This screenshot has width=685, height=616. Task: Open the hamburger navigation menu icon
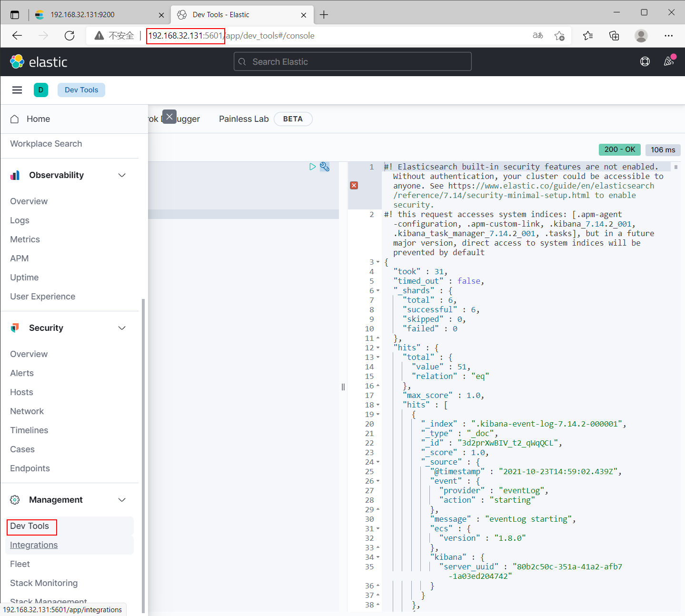click(17, 90)
